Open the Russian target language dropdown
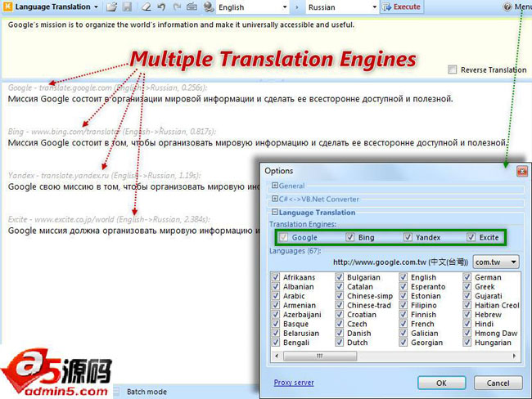532x399 pixels. click(342, 7)
